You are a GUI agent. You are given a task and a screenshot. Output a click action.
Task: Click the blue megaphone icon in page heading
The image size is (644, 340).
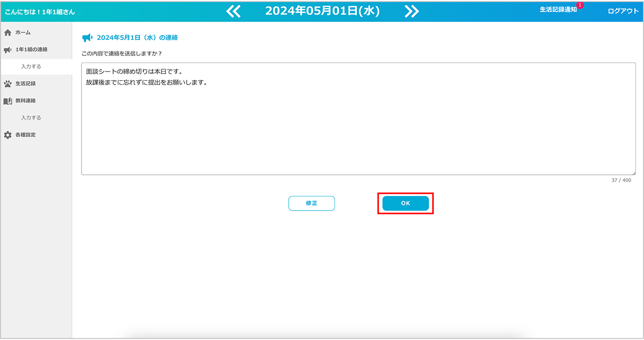click(x=87, y=38)
